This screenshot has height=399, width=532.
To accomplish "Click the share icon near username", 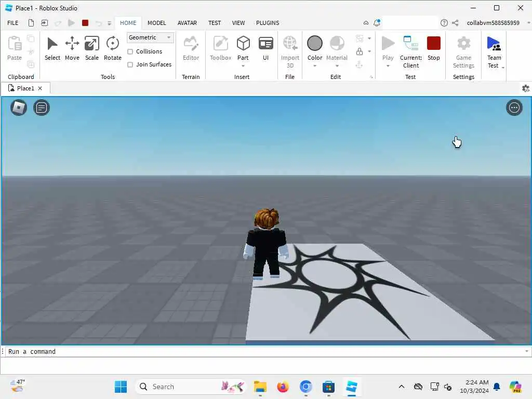I will tap(455, 23).
